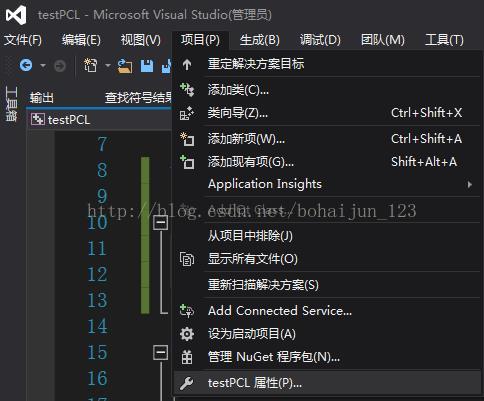
Task: Click the Add Connected Service icon
Action: coord(187,311)
